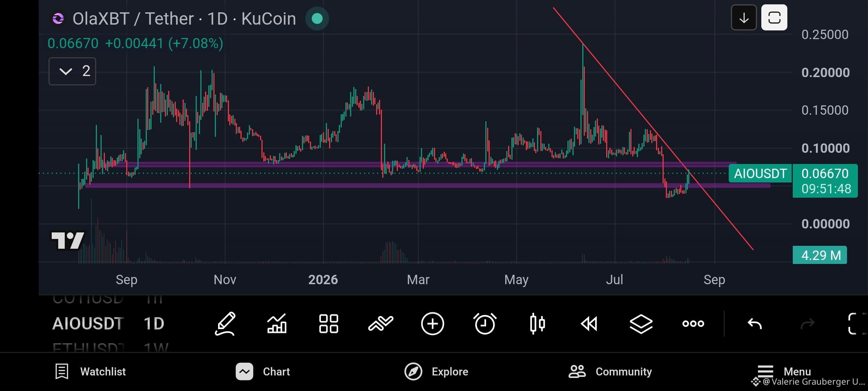Open the object tree layers icon
This screenshot has width=868, height=391.
(x=641, y=323)
